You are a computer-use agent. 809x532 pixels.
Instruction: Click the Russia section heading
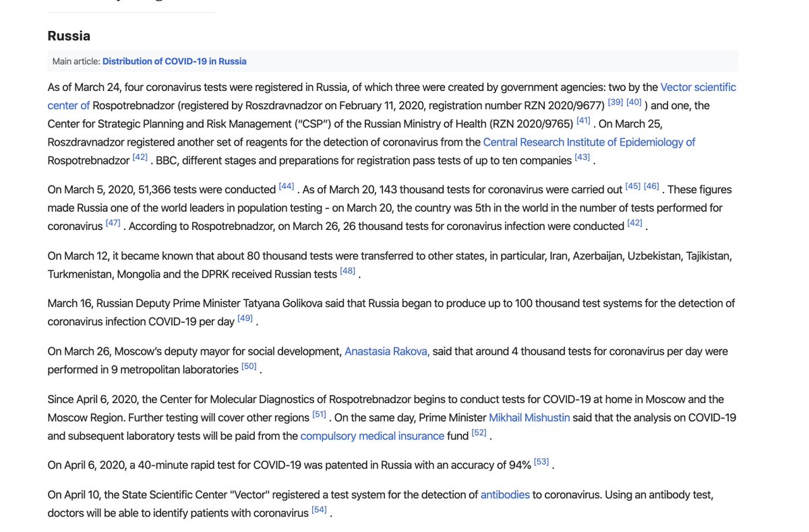coord(69,36)
